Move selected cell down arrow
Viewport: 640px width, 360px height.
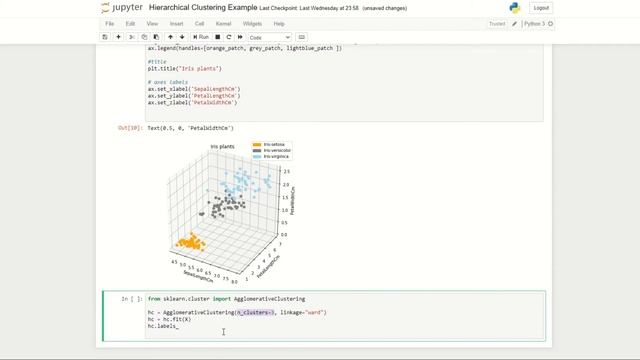tap(182, 37)
